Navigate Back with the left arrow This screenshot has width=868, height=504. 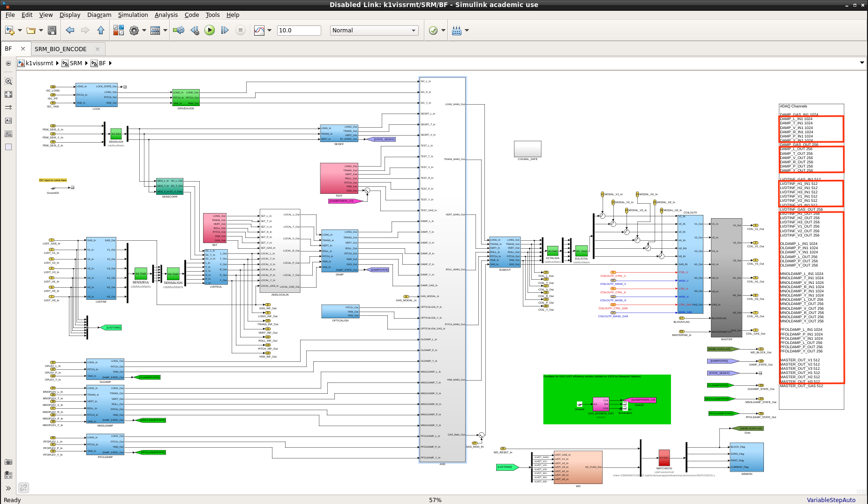[70, 31]
